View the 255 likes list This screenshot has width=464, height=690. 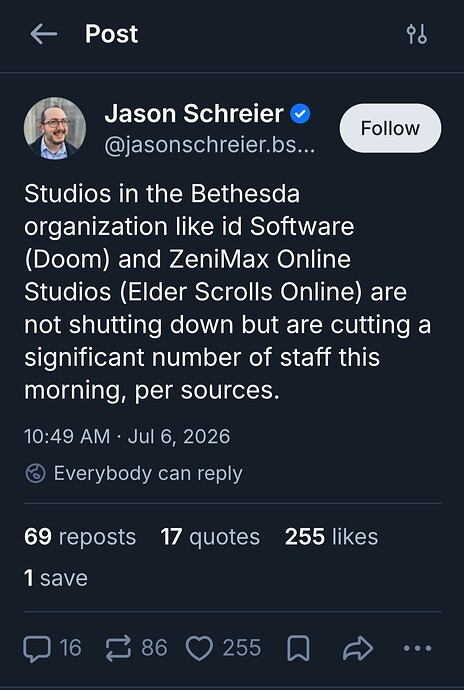331,537
